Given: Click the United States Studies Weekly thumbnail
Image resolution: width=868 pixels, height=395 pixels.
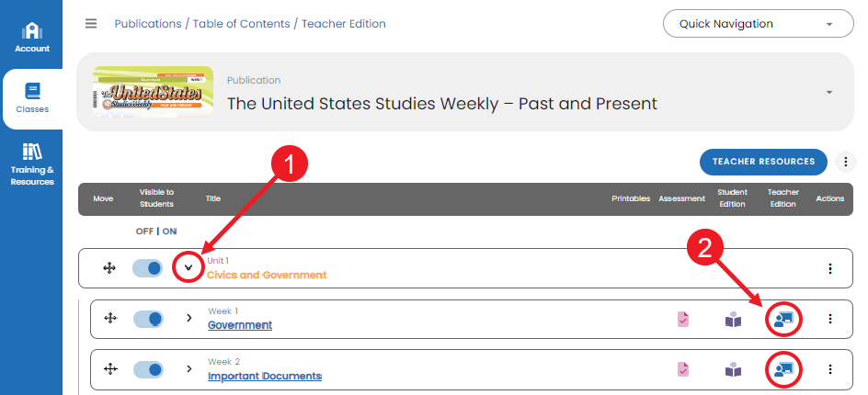Looking at the screenshot, I should (153, 91).
